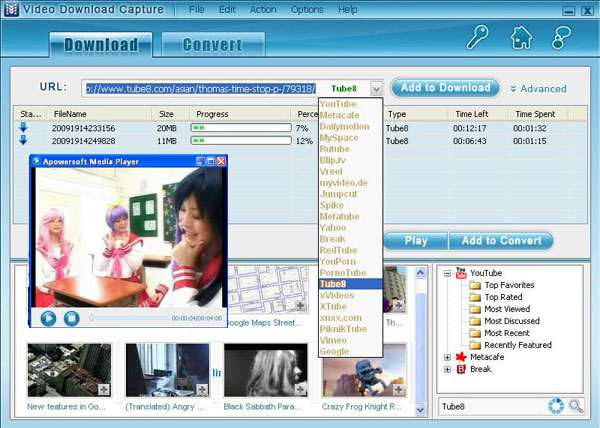This screenshot has height=428, width=600.
Task: Switch to the Convert tab
Action: [x=213, y=45]
